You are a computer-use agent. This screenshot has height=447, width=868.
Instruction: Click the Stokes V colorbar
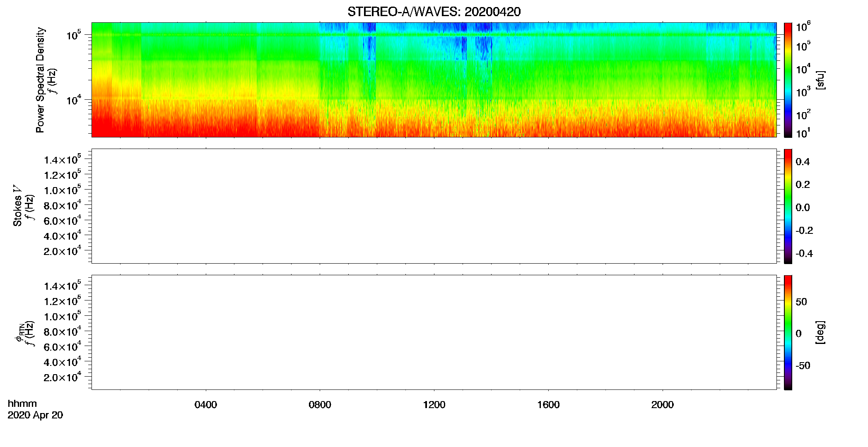(788, 206)
